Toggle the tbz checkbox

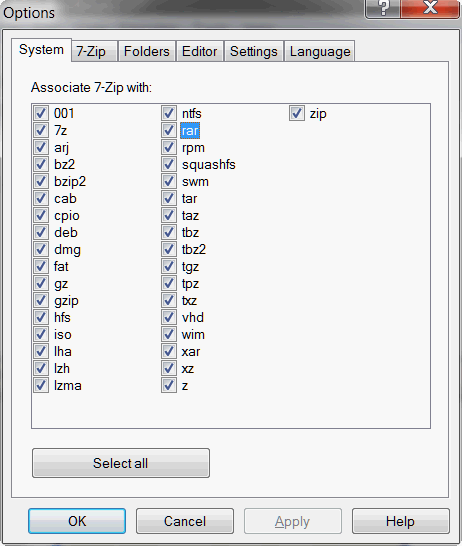point(169,232)
